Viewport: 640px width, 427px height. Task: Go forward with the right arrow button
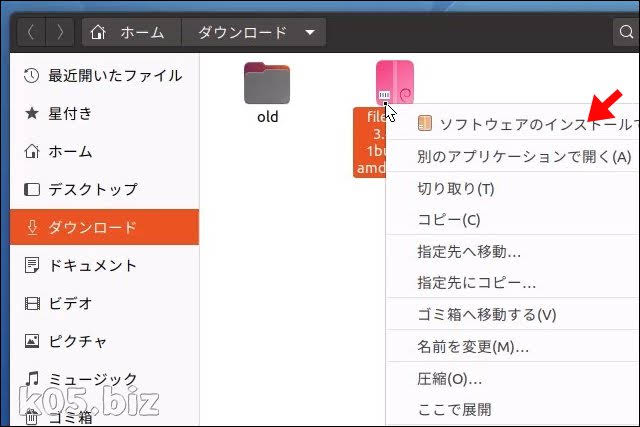tap(60, 32)
